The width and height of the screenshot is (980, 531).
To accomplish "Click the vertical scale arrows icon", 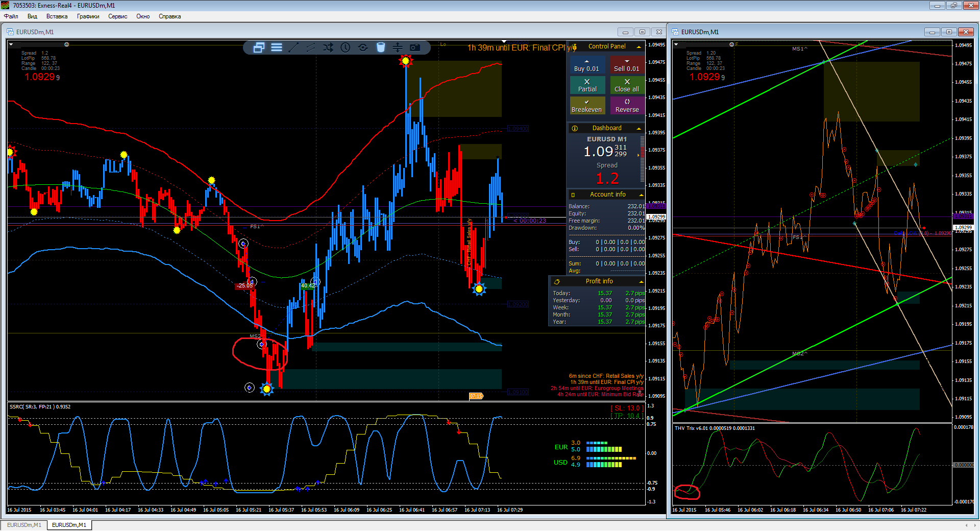I will point(398,47).
